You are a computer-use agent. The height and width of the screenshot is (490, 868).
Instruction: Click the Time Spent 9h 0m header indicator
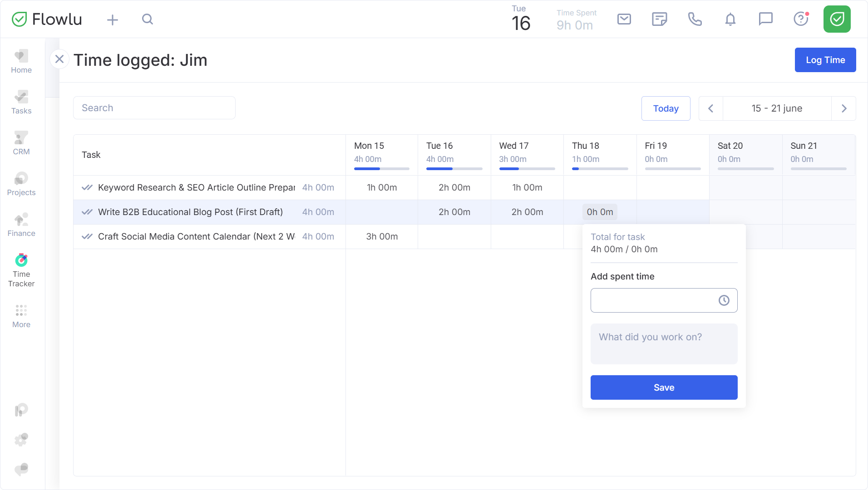pos(576,20)
